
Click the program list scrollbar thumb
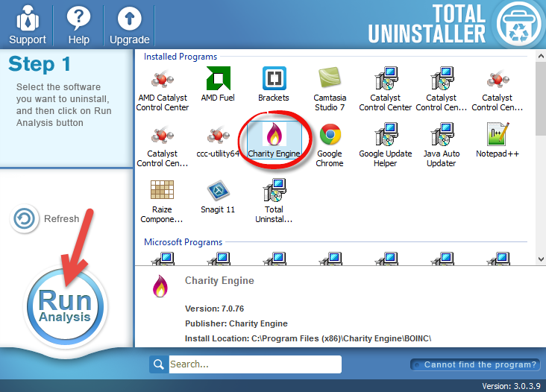pos(541,99)
